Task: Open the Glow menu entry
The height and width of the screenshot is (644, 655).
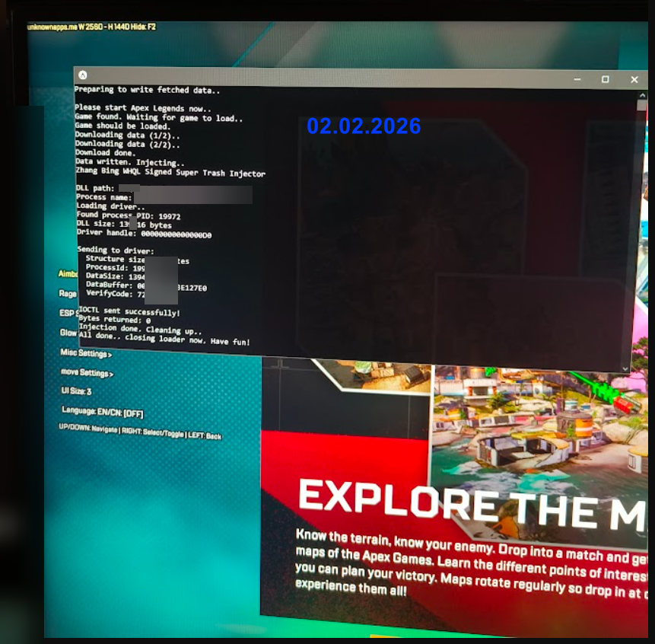Action: pos(68,333)
